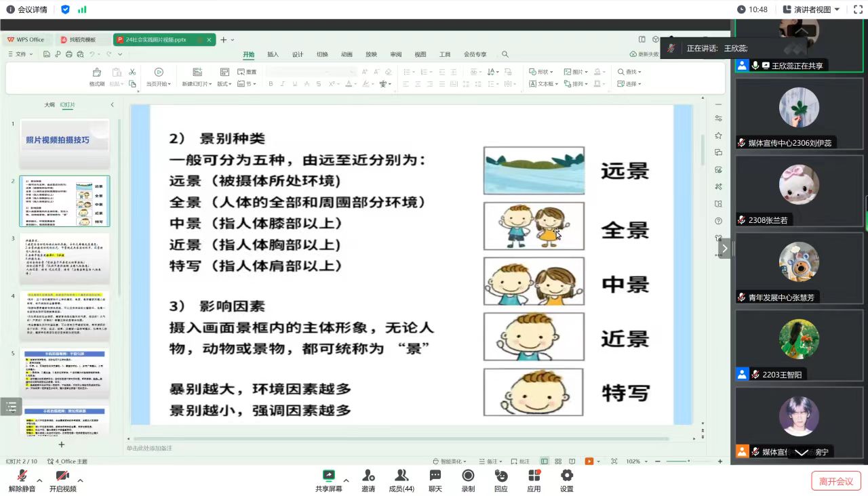Open 版式 layout dropdown

click(224, 84)
